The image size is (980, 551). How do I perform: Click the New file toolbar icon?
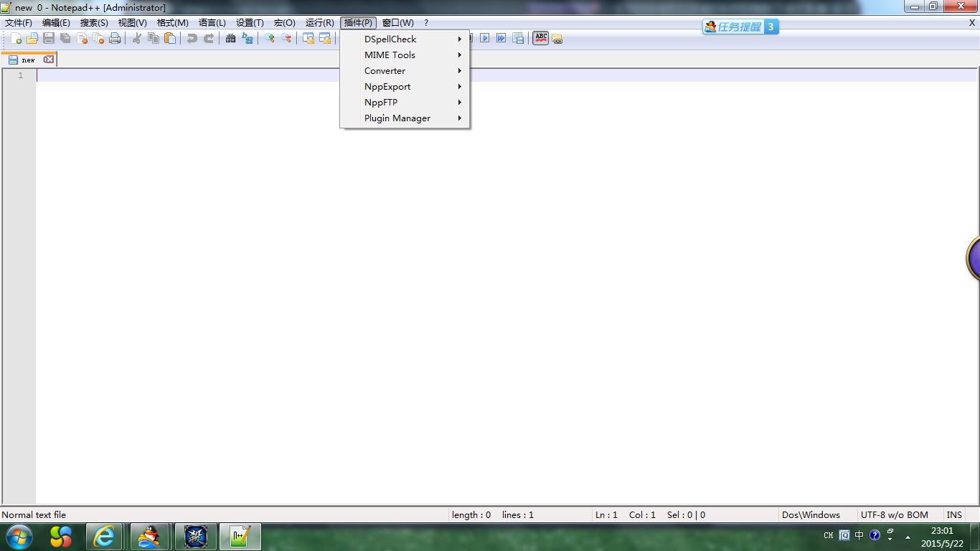16,38
